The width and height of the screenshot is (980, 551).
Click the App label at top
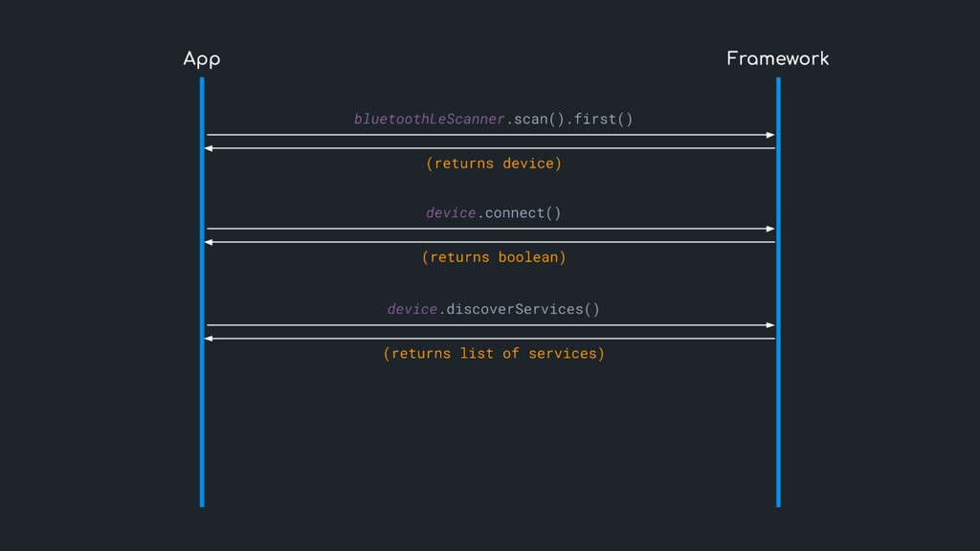click(x=202, y=59)
